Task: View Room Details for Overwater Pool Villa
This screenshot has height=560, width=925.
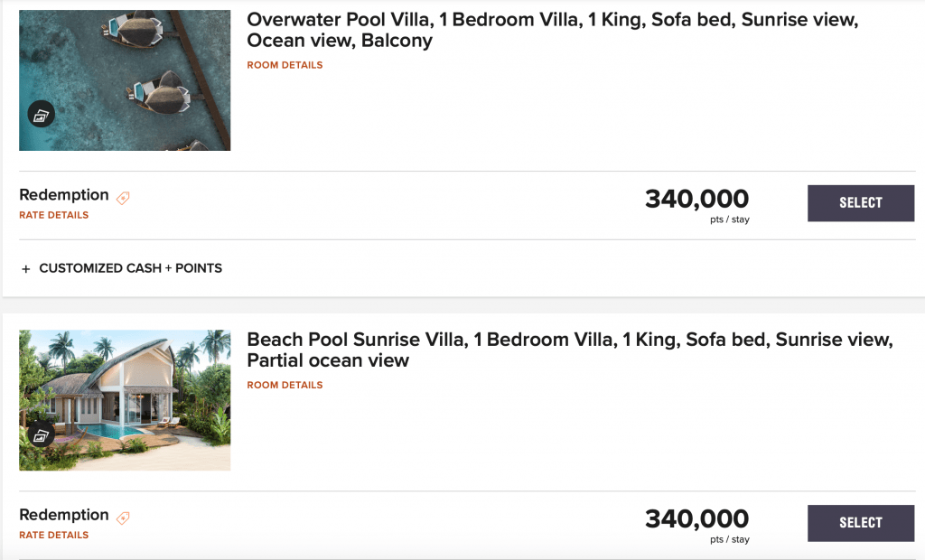Action: click(285, 65)
